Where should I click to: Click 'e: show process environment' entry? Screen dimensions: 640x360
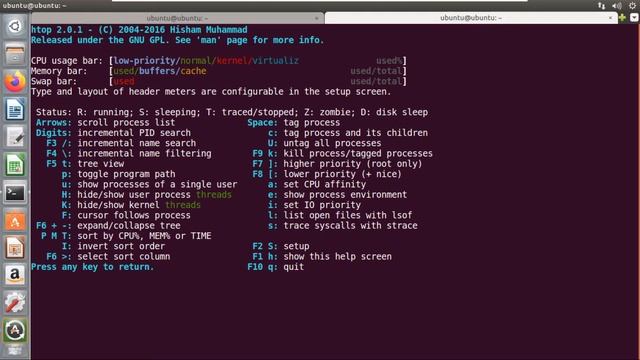338,195
